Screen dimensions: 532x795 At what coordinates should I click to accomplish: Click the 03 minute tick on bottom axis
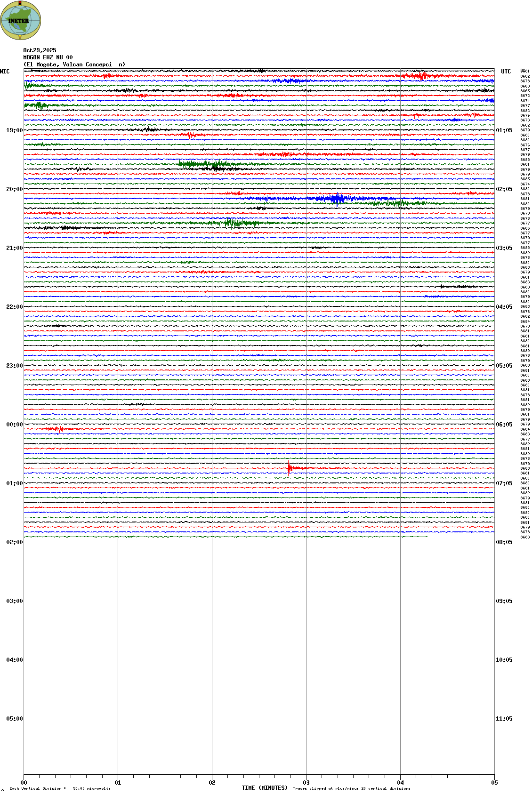coord(306,783)
